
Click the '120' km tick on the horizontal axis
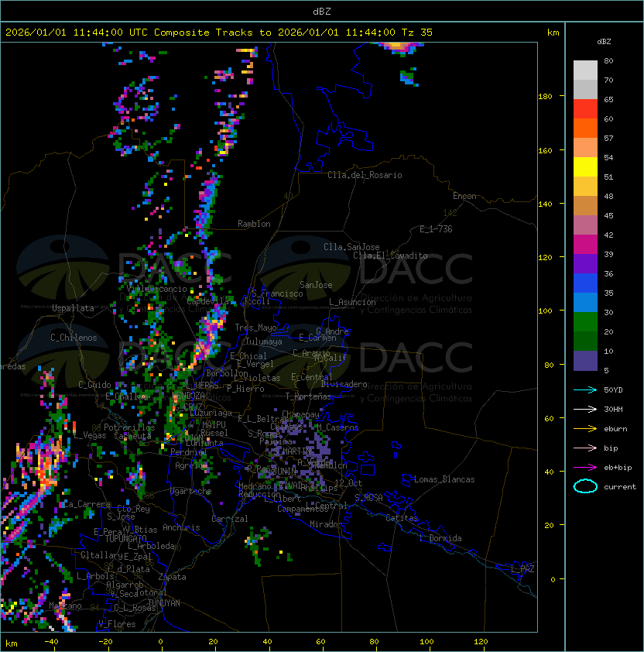pos(481,642)
